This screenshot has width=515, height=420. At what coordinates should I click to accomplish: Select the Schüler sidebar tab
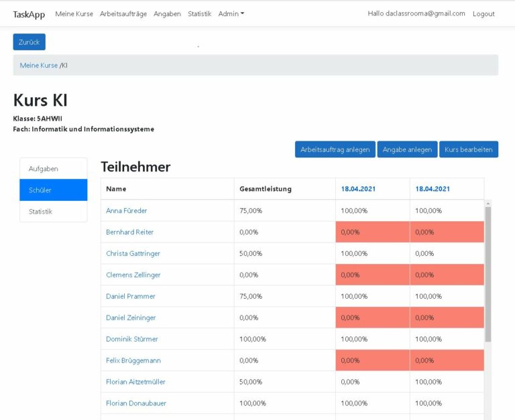(54, 190)
